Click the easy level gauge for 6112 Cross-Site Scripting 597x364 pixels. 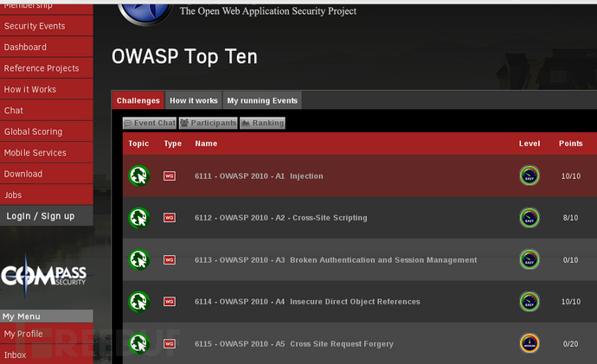[x=530, y=218]
